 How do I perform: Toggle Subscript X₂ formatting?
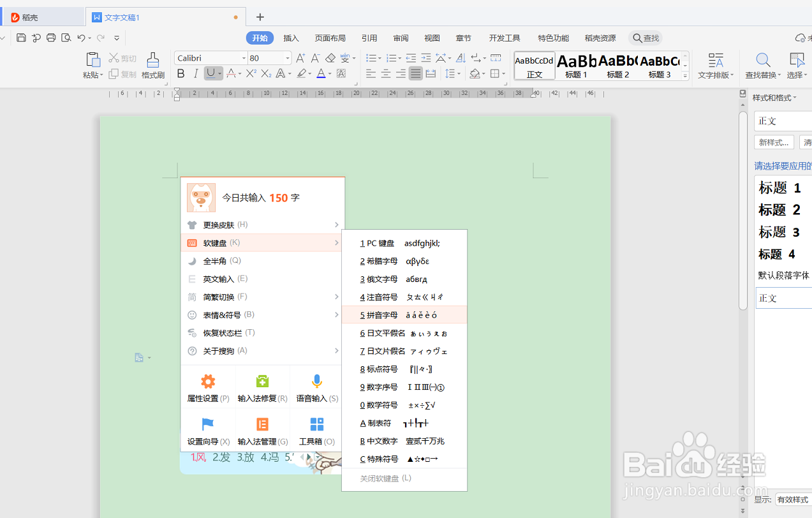(267, 74)
